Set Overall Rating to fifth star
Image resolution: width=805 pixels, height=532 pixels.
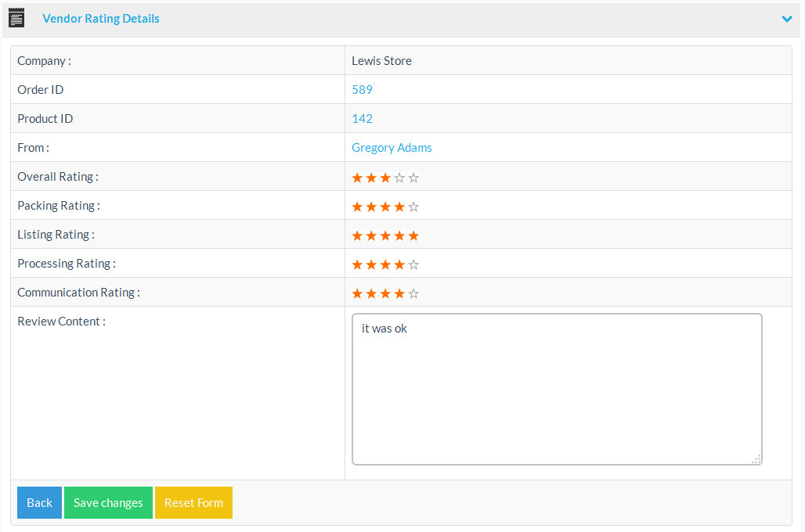pyautogui.click(x=413, y=178)
